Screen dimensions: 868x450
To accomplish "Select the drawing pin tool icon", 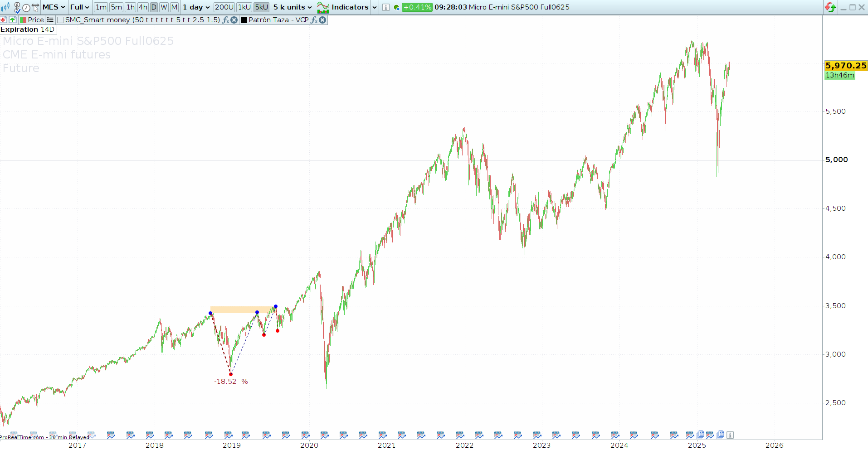I will click(17, 7).
